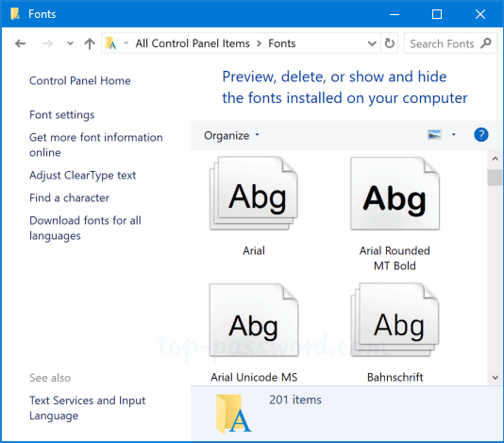Open Adjust ClearType text link
504x443 pixels.
(x=83, y=176)
